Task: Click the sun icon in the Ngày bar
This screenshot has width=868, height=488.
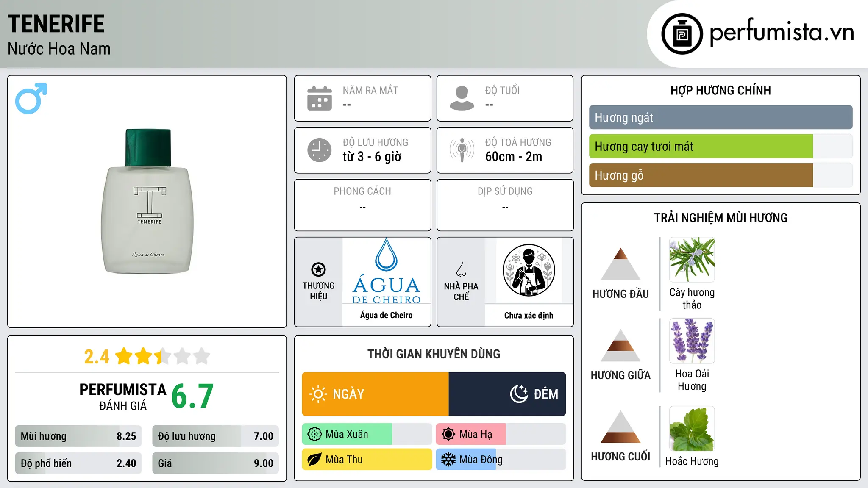Action: click(x=318, y=394)
